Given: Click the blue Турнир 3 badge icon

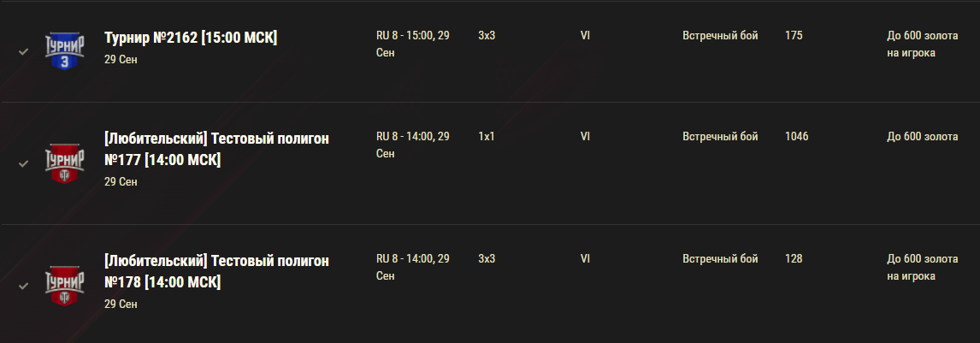Looking at the screenshot, I should coord(64,51).
